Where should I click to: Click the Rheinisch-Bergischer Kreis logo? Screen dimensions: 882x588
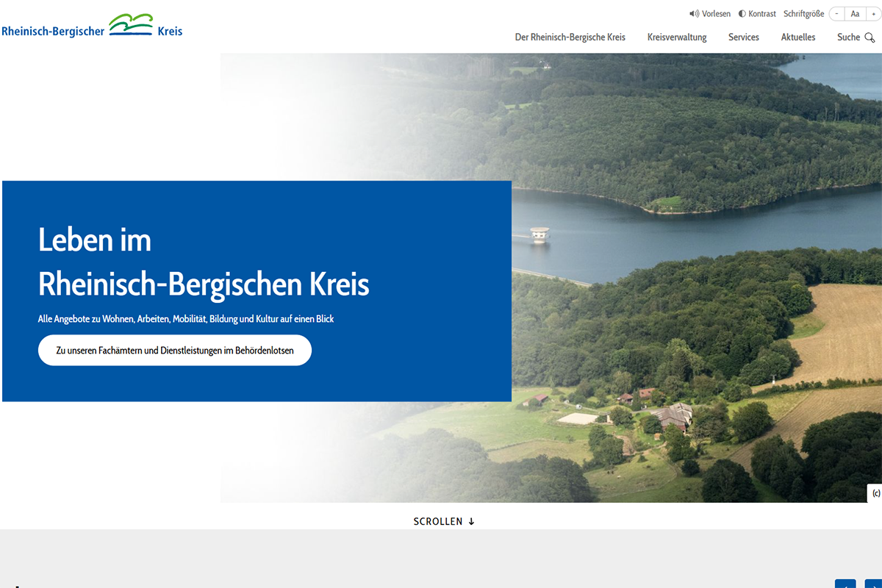pos(92,26)
